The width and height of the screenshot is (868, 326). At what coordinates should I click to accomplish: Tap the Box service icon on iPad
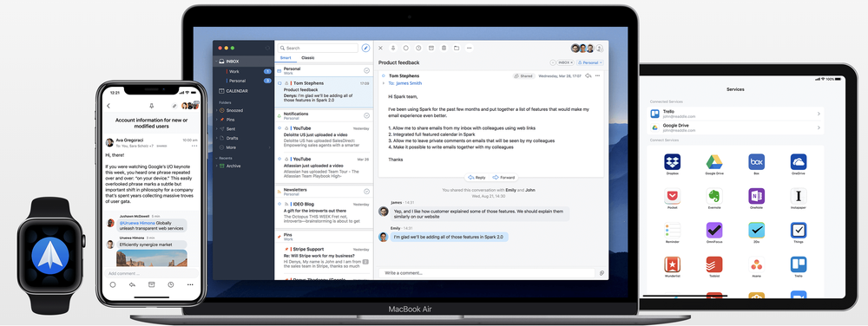756,162
